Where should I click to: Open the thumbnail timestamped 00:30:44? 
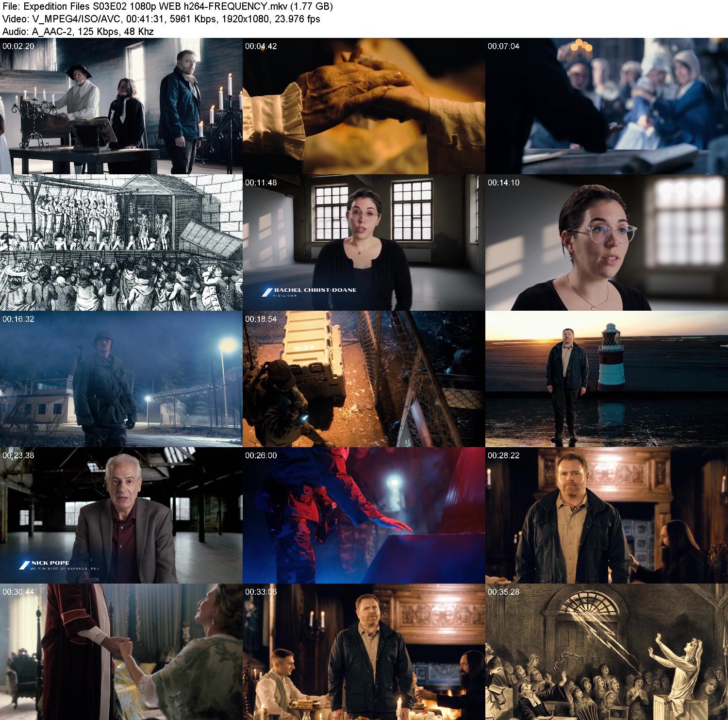pyautogui.click(x=121, y=652)
